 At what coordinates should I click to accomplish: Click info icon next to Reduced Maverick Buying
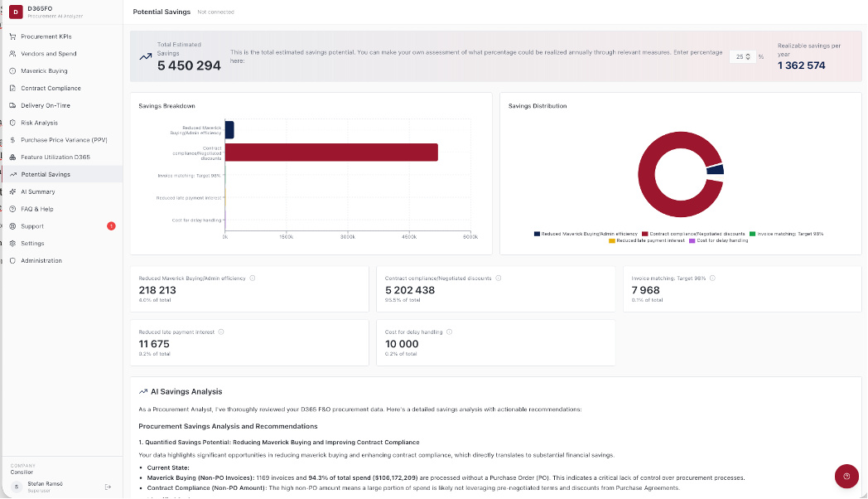(x=253, y=279)
